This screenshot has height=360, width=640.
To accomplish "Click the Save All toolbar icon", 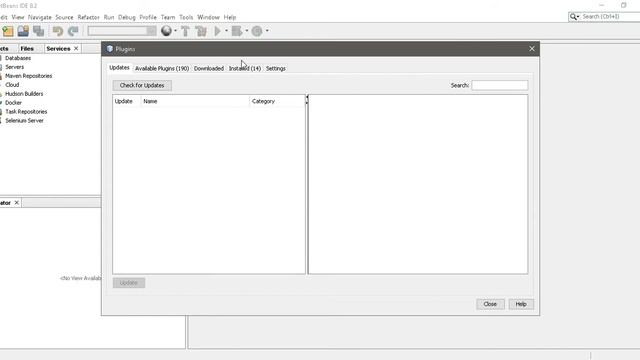I will coord(39,31).
